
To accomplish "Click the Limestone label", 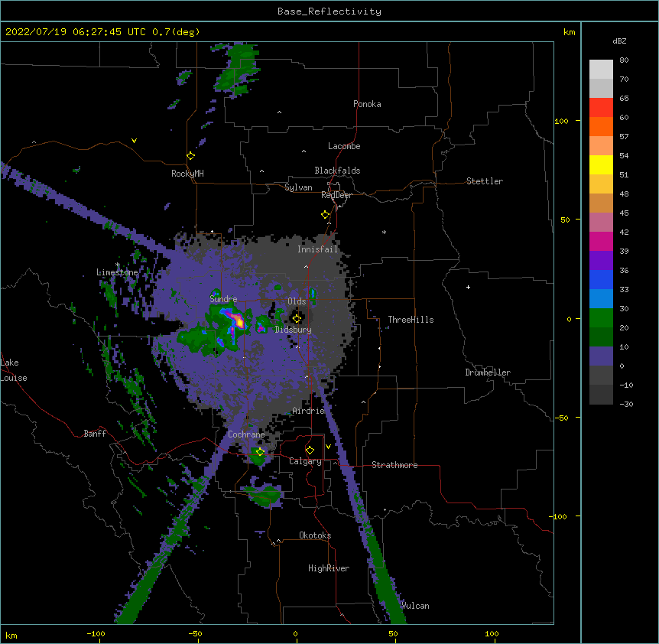I will 117,272.
